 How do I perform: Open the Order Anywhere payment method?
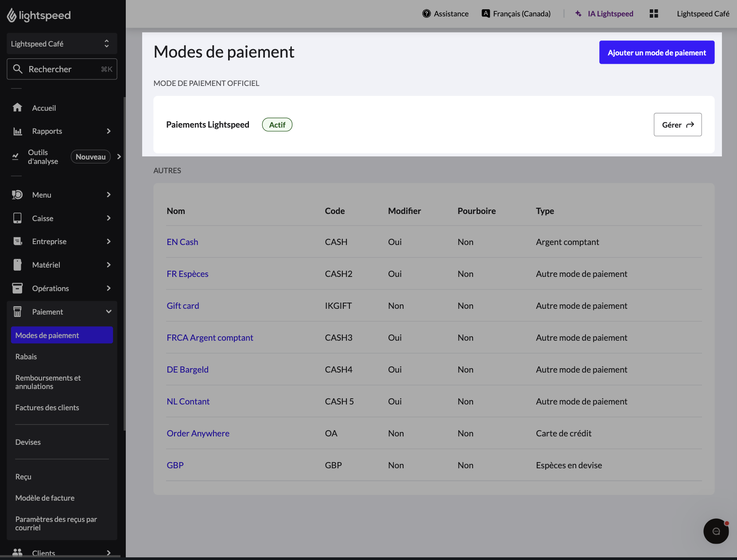(198, 433)
